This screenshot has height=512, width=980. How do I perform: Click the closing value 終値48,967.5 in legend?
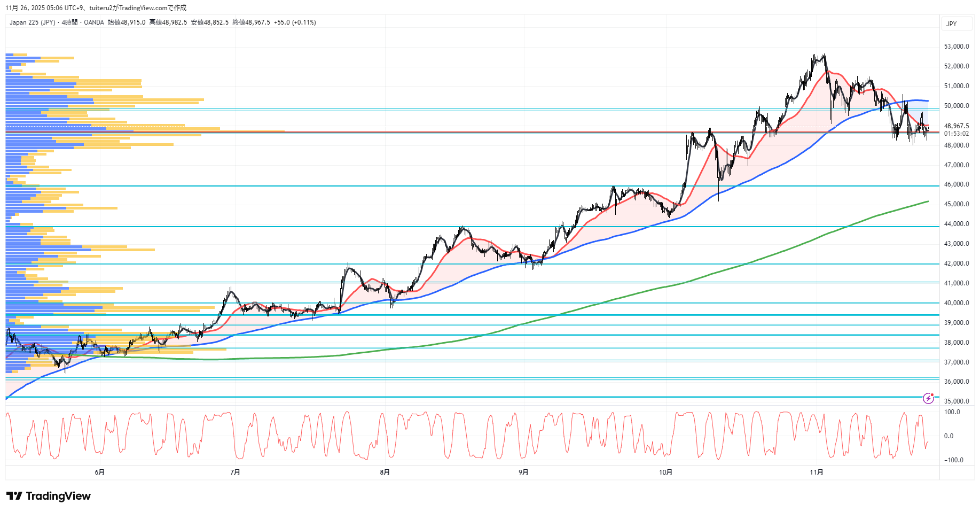(251, 22)
